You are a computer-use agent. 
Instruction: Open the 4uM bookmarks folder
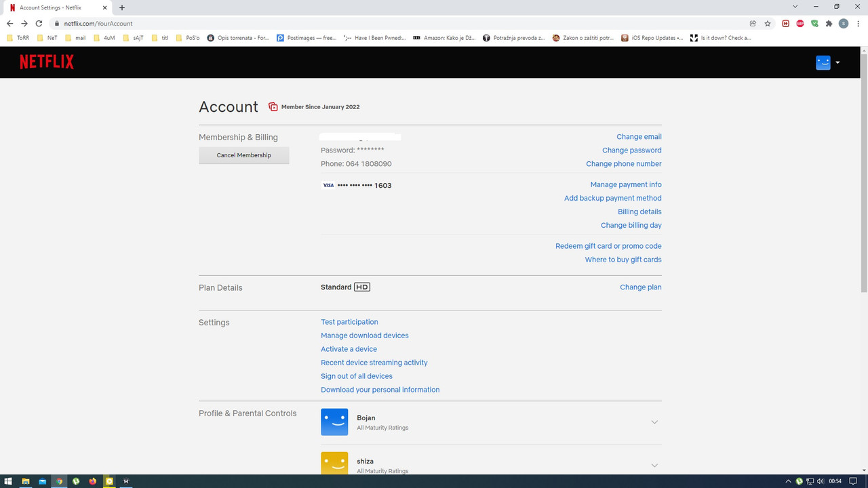click(x=104, y=38)
